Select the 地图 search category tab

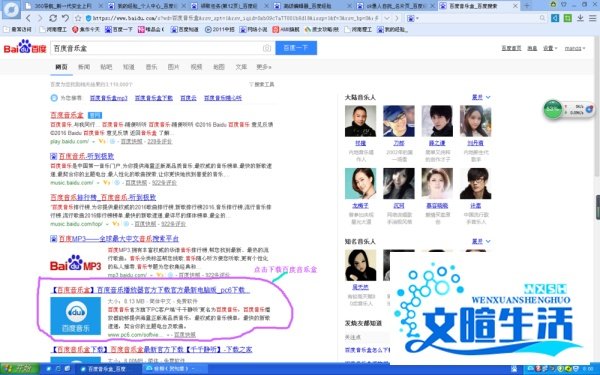click(219, 67)
